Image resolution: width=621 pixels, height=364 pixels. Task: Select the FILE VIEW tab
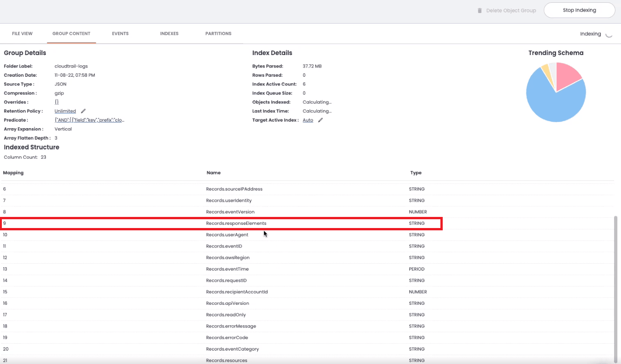22,33
